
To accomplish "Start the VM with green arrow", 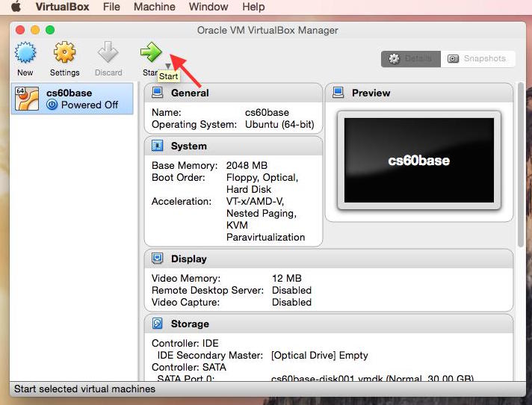I will pyautogui.click(x=151, y=52).
